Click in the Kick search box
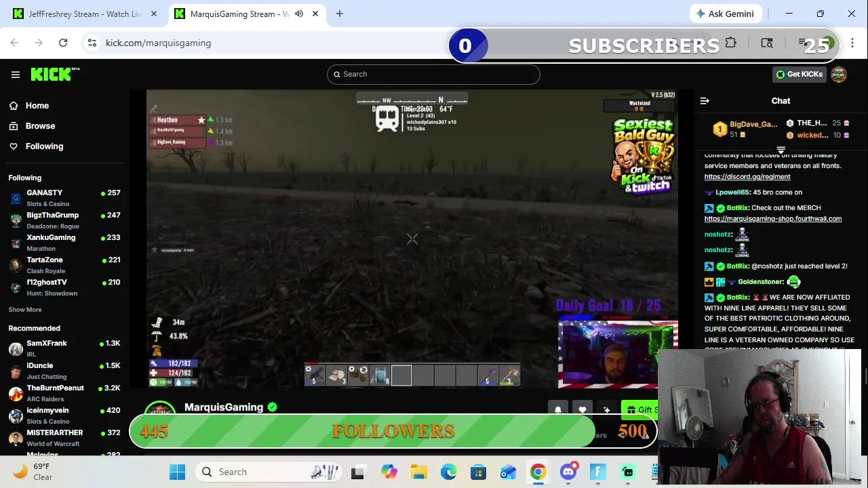Image resolution: width=868 pixels, height=488 pixels. coord(433,75)
